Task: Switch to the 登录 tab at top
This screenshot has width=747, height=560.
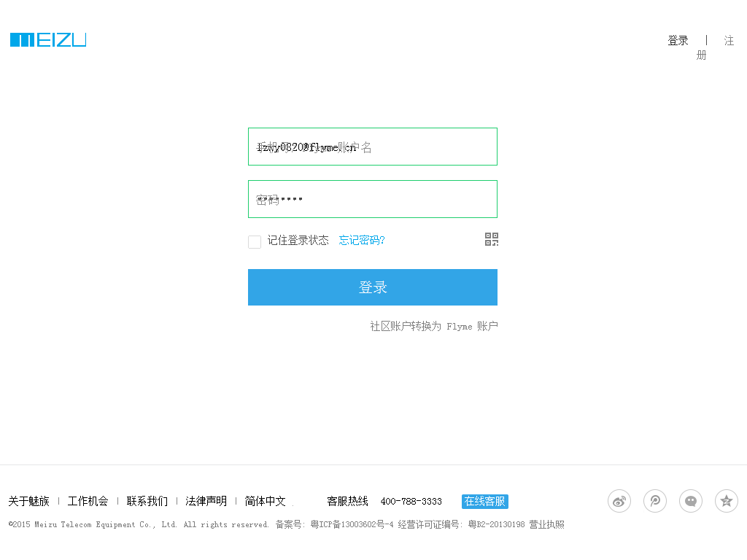Action: (678, 41)
